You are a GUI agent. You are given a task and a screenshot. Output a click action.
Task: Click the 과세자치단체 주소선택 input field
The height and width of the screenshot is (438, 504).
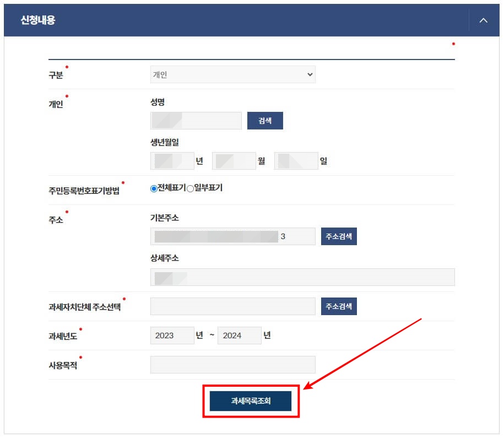(x=232, y=306)
